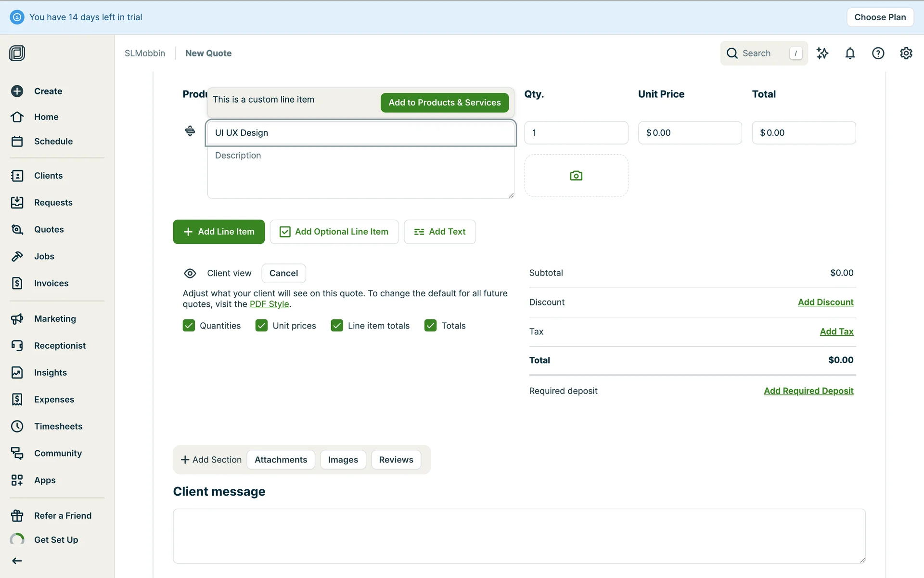Click the help question mark icon
This screenshot has width=924, height=578.
(x=878, y=53)
